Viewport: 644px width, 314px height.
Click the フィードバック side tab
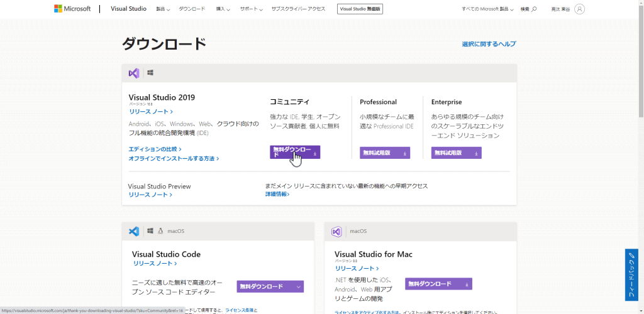[x=631, y=274]
